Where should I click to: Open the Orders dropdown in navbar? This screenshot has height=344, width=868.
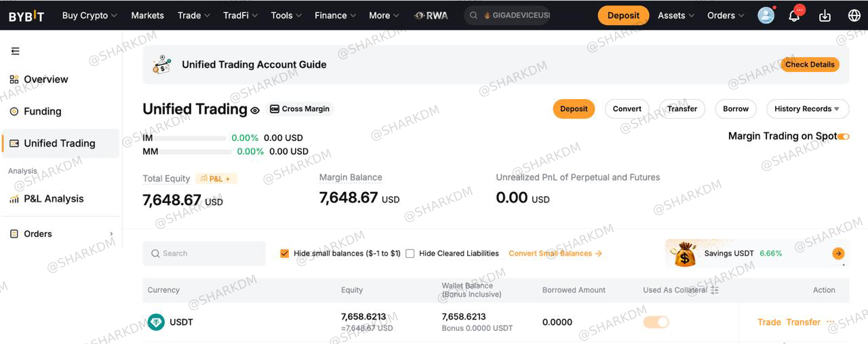[x=726, y=16]
